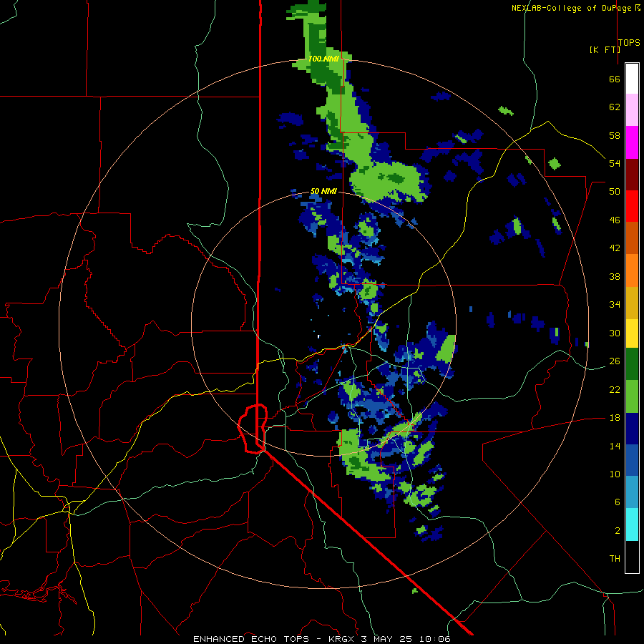This screenshot has width=644, height=644.
Task: Click the 6 legend value
Action: click(x=617, y=502)
